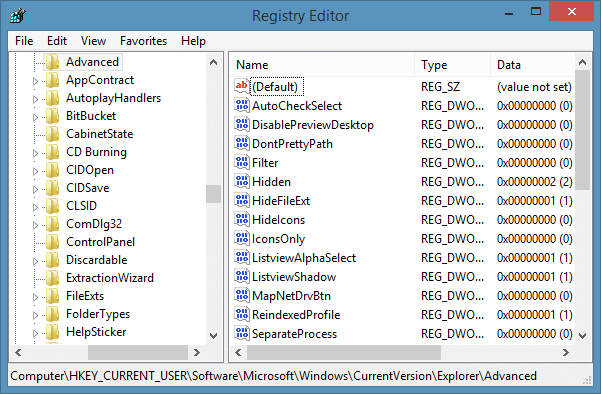The width and height of the screenshot is (601, 394).
Task: Expand the AppContract key
Action: [x=35, y=81]
